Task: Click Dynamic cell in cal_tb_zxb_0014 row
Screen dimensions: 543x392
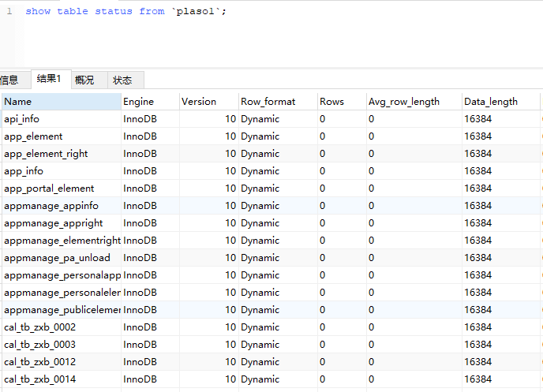Action: coord(278,379)
